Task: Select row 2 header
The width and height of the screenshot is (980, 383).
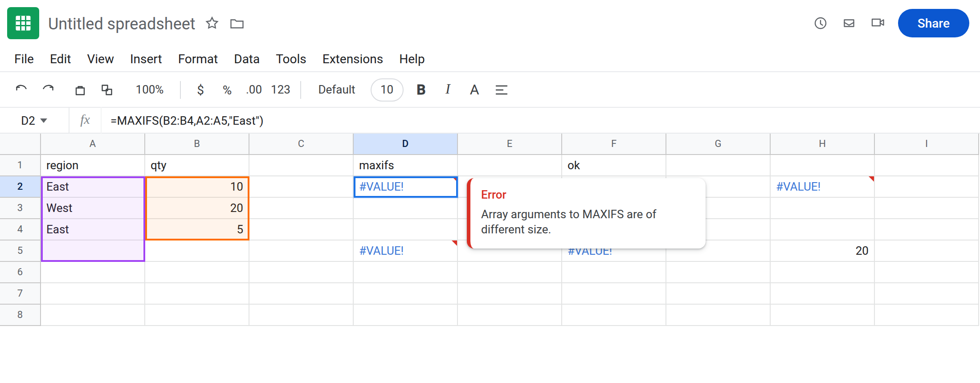Action: [x=20, y=187]
